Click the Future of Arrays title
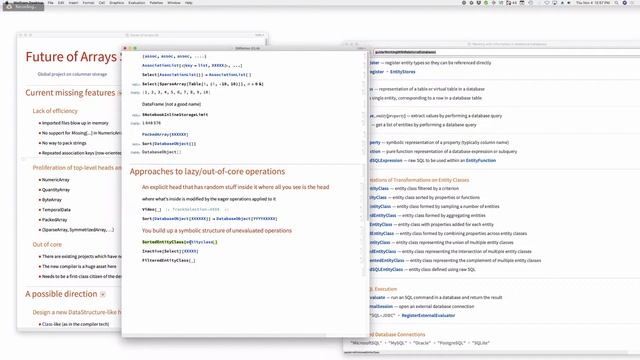 point(73,57)
